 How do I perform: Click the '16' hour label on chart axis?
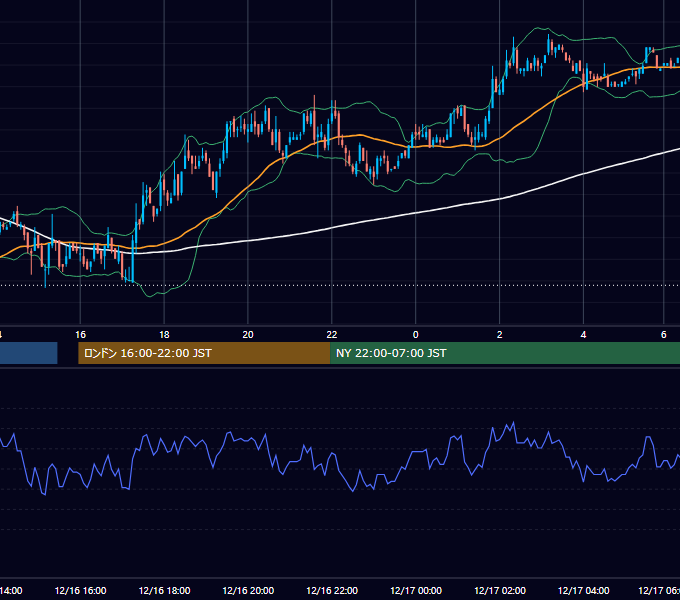pos(80,335)
